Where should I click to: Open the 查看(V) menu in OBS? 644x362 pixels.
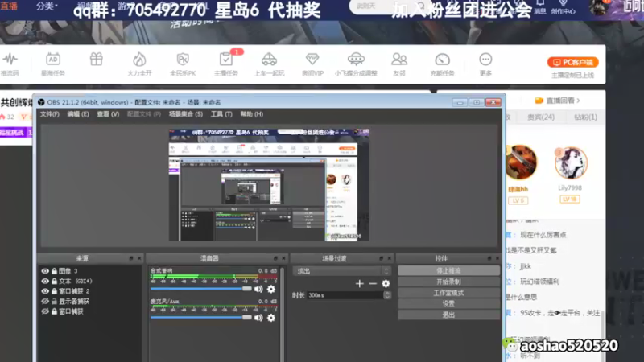pyautogui.click(x=108, y=114)
